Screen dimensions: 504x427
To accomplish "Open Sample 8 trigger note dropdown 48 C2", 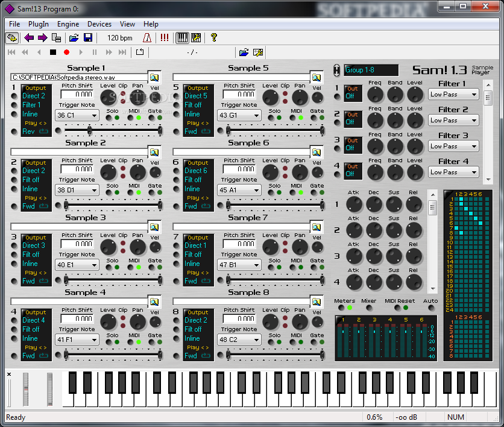I will click(239, 340).
